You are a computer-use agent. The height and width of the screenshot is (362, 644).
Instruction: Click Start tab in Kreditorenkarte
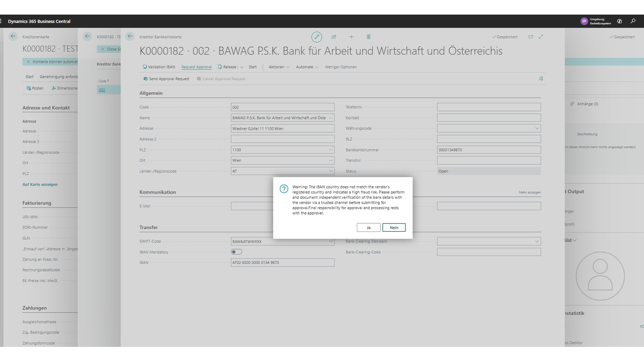(30, 77)
